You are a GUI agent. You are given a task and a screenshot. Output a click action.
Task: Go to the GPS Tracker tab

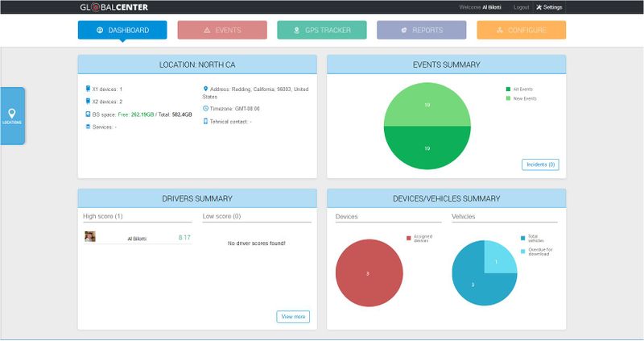[322, 30]
